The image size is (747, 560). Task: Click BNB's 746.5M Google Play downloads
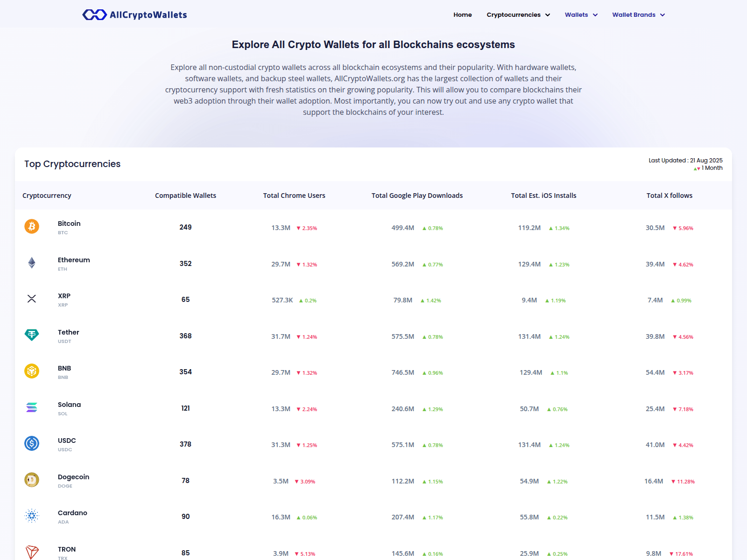click(402, 372)
